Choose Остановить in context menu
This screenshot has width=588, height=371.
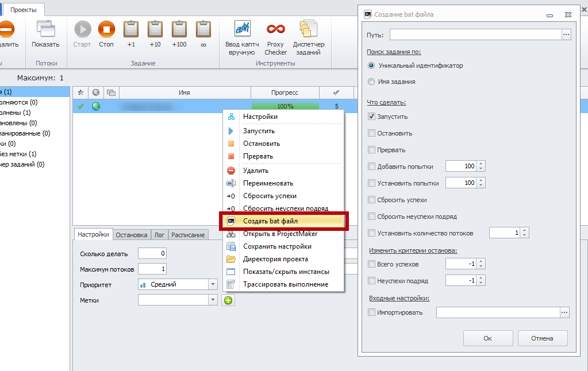[283, 144]
